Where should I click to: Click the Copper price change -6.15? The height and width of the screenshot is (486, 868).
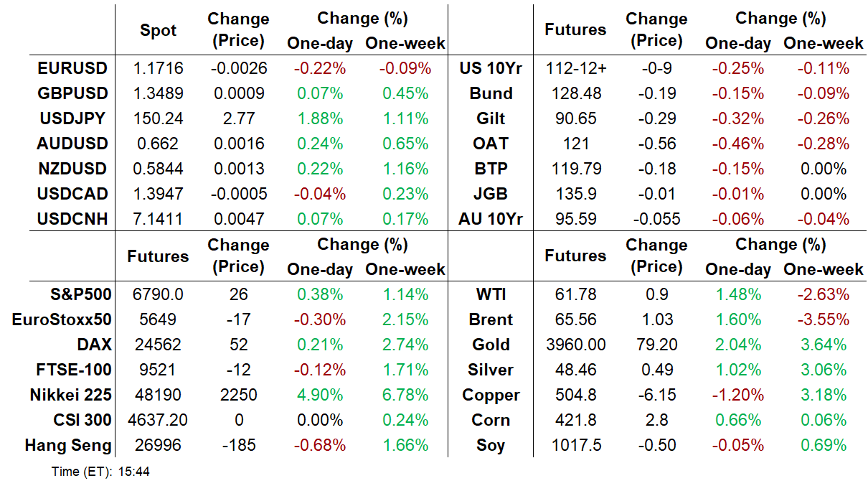pyautogui.click(x=656, y=396)
